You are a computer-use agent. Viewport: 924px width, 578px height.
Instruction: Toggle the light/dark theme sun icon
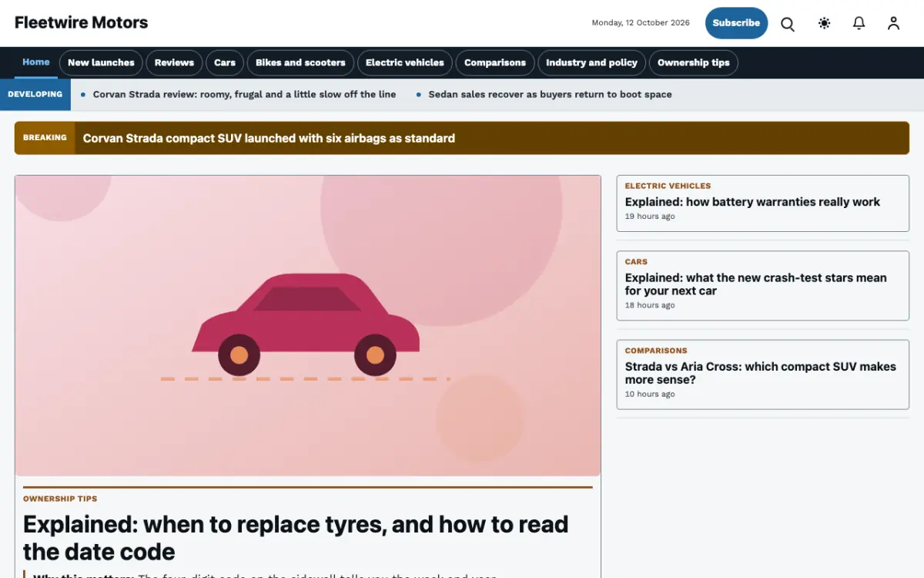824,23
